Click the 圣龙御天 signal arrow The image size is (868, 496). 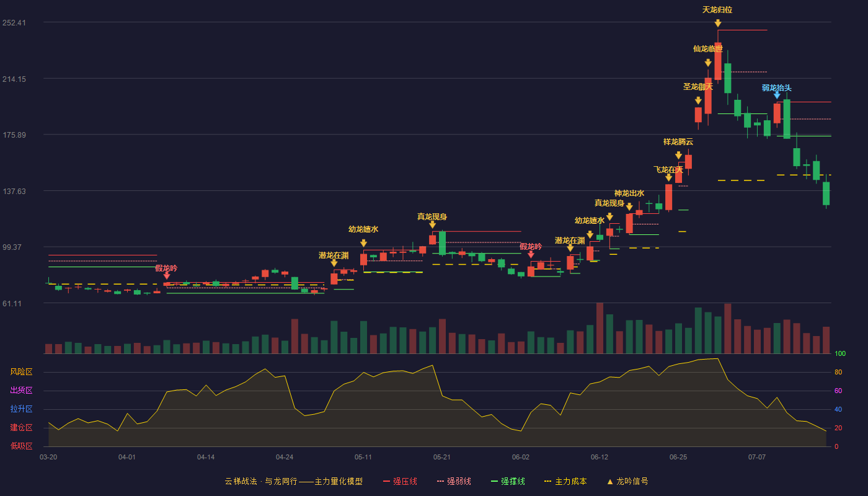click(698, 100)
